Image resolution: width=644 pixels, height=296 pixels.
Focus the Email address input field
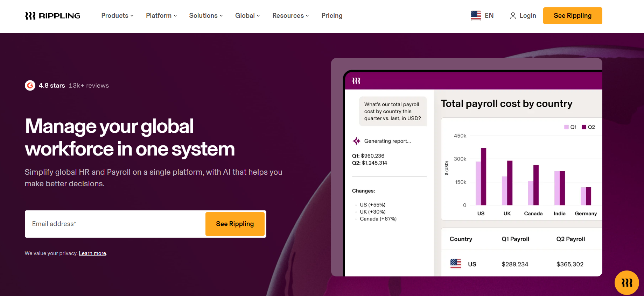(115, 224)
